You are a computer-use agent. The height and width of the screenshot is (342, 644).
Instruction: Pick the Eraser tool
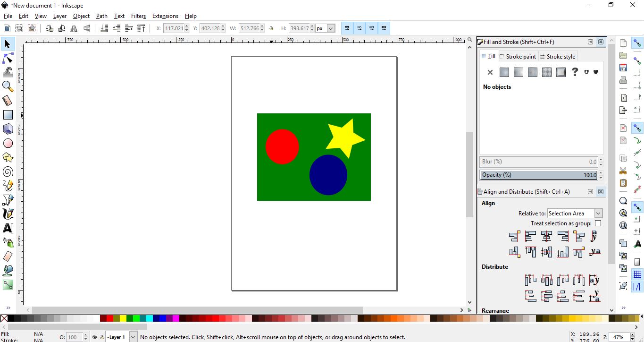coord(8,256)
